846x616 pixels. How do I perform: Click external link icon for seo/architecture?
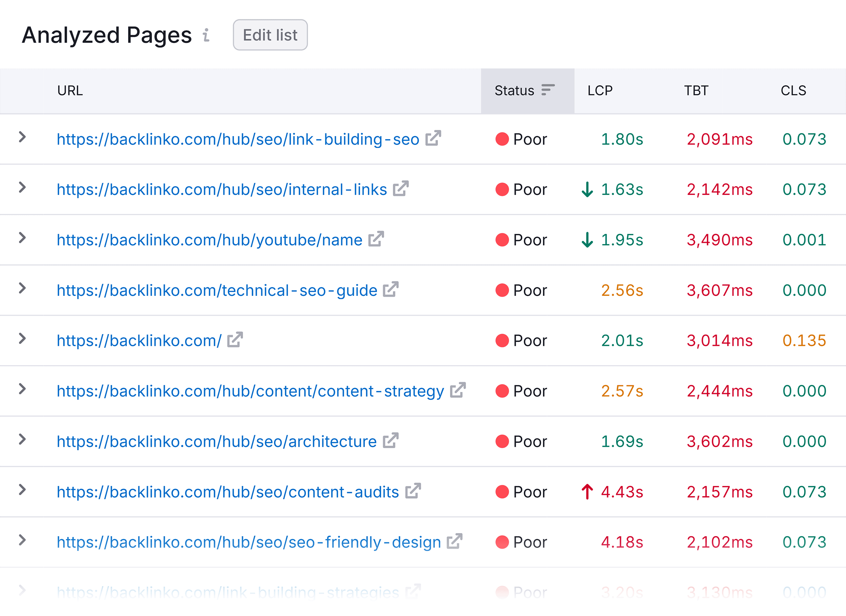[391, 440]
